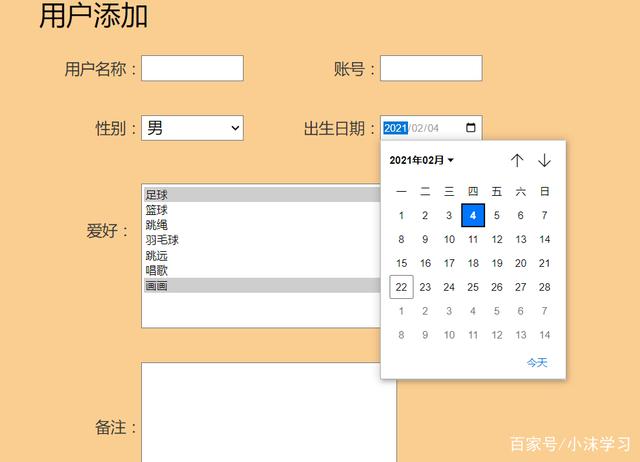Choose day 27 in the calendar
Viewport: 640px width, 462px height.
[x=520, y=287]
